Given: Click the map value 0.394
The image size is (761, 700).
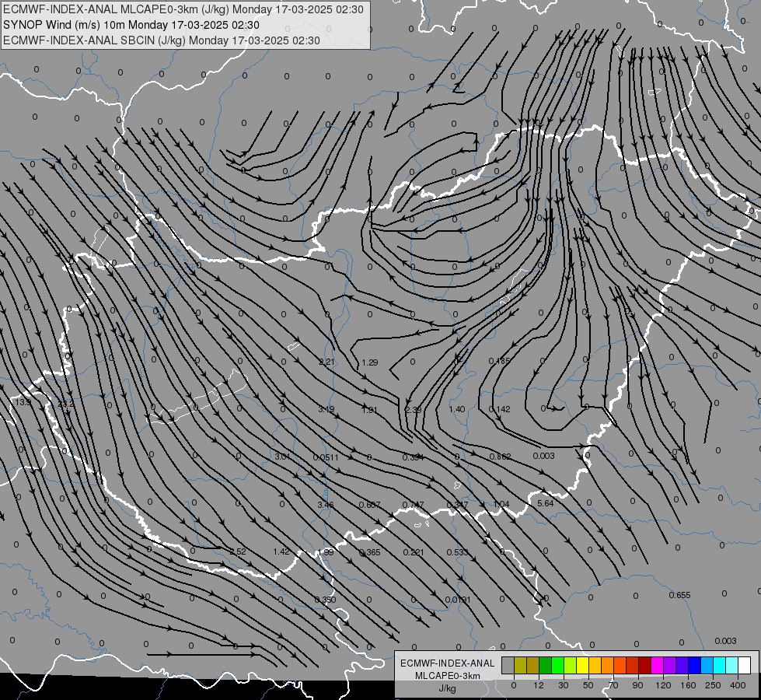Looking at the screenshot, I should click(413, 457).
